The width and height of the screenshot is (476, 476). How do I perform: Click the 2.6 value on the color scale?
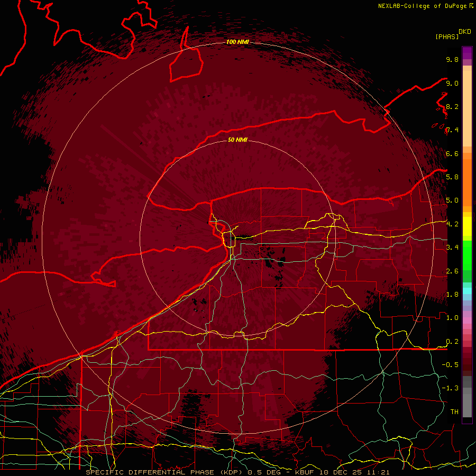pos(452,271)
